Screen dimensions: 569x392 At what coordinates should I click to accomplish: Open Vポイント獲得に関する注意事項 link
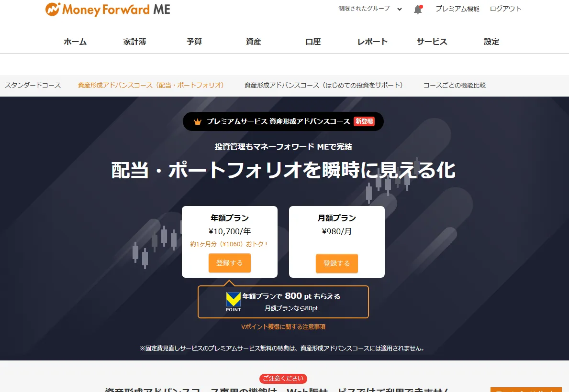click(x=283, y=327)
